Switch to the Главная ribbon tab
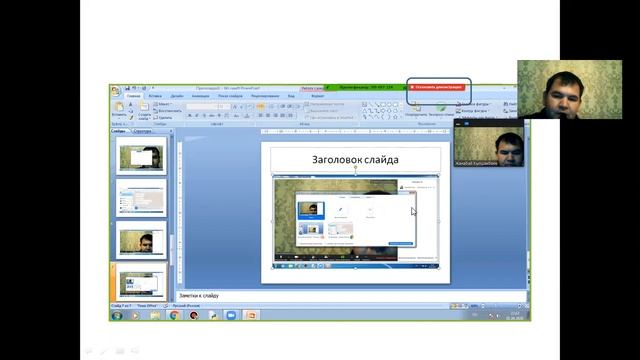This screenshot has height=360, width=640. [x=133, y=96]
